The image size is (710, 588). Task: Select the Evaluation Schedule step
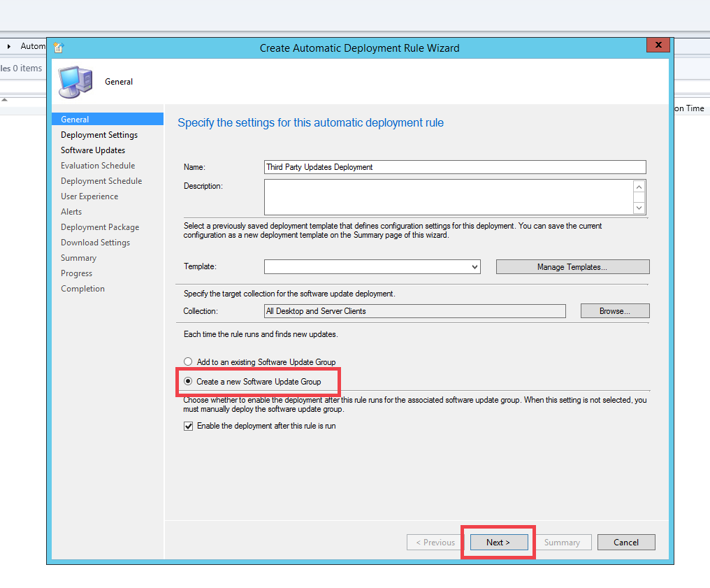click(x=97, y=165)
